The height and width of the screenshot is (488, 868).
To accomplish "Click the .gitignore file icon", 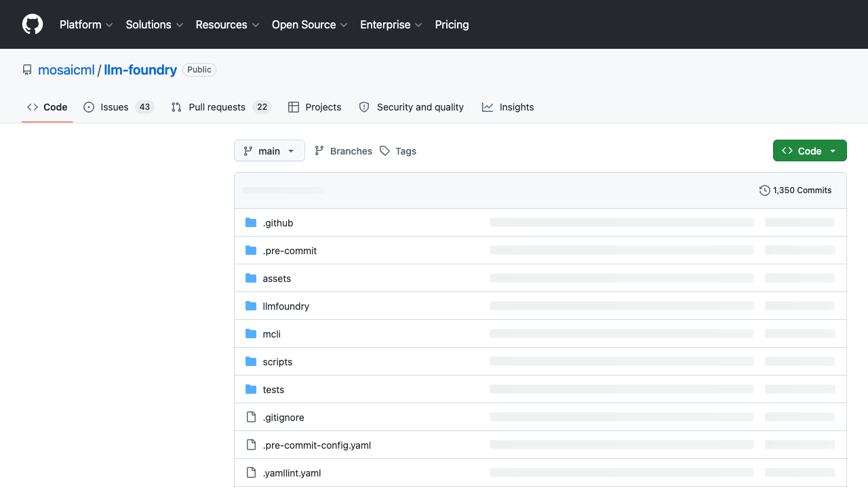I will click(251, 417).
